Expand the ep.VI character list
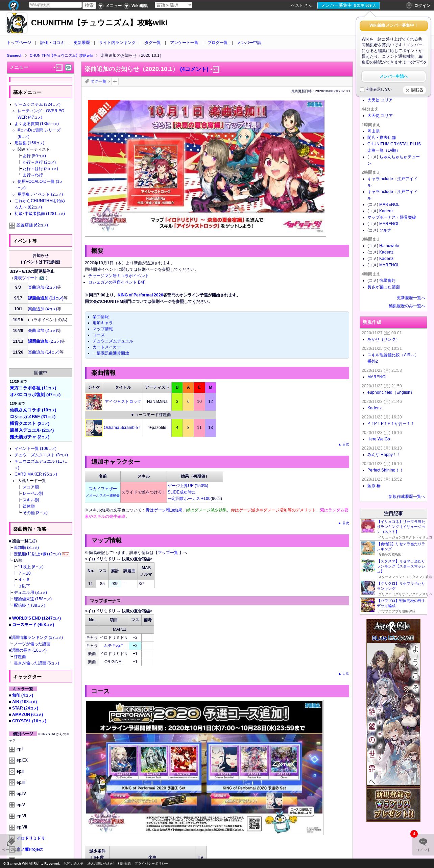 pyautogui.click(x=12, y=816)
